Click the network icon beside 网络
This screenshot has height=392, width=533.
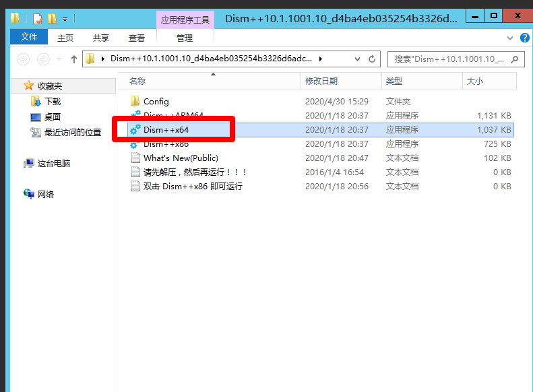coord(29,193)
